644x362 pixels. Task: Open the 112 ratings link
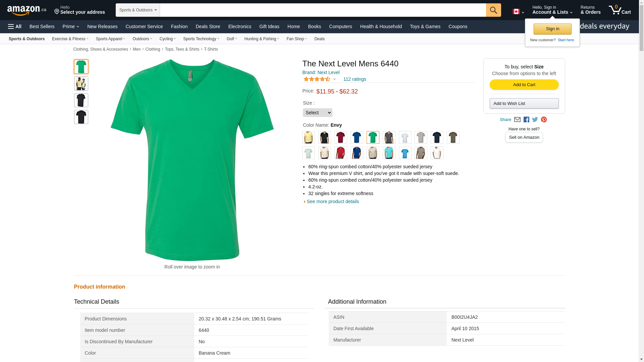[355, 79]
